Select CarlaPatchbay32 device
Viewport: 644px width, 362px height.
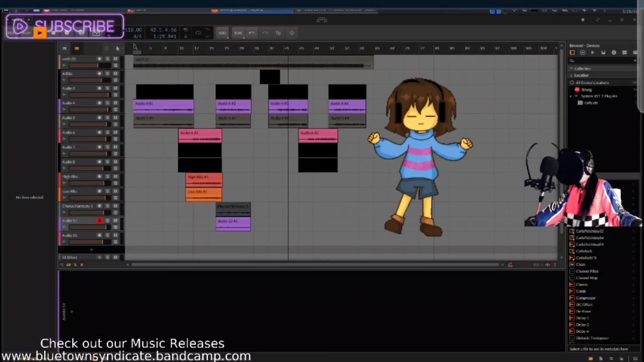pos(589,231)
